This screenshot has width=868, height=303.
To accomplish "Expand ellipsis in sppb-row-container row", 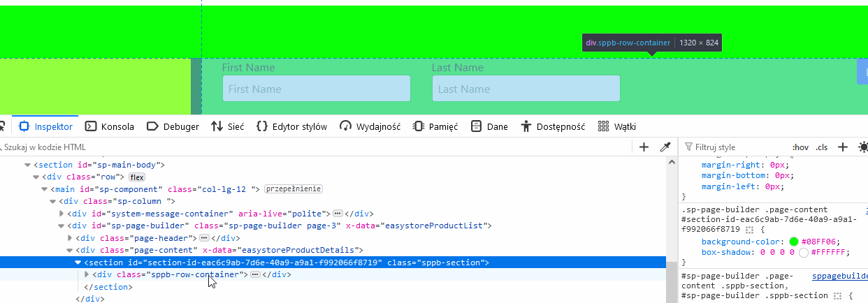I will [255, 274].
